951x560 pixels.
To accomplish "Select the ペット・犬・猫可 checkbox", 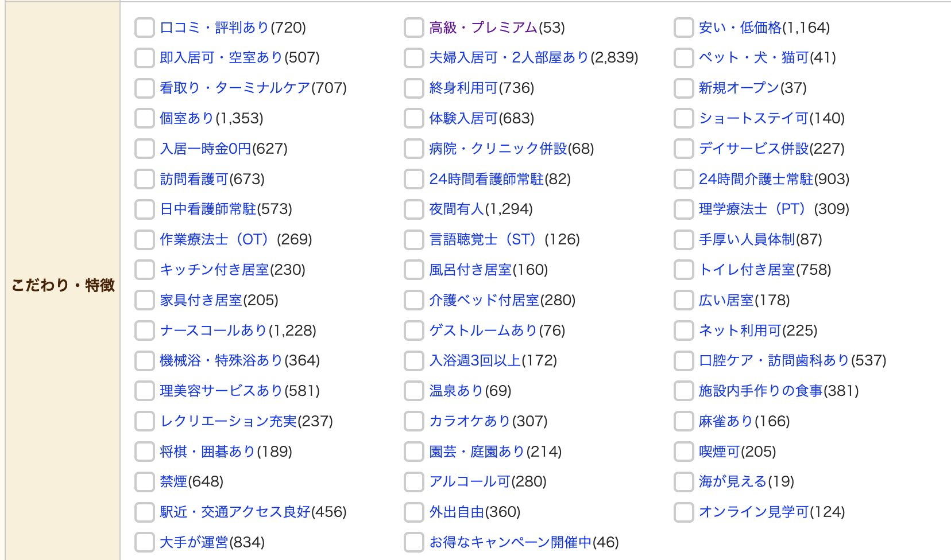I will (684, 58).
